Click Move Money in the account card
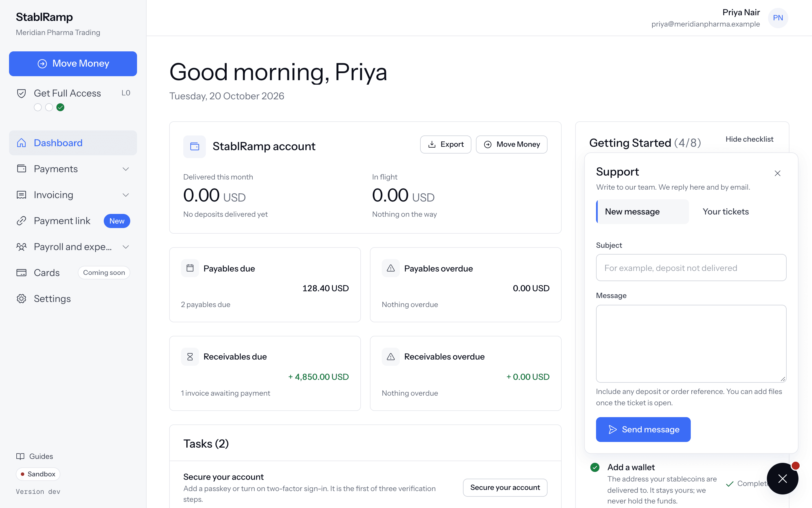Image resolution: width=812 pixels, height=508 pixels. [511, 144]
